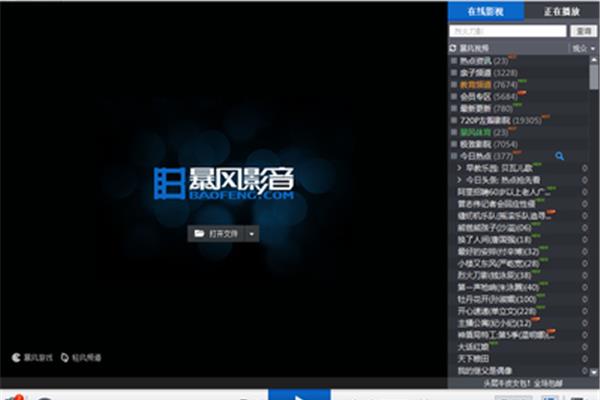
Task: Expand the orange 教育频道 (7674) category
Action: pos(454,84)
